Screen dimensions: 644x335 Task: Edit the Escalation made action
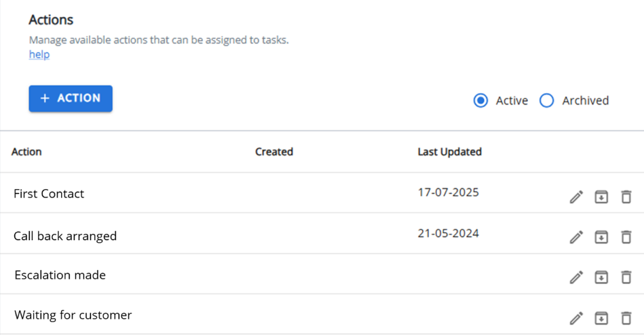(x=576, y=277)
